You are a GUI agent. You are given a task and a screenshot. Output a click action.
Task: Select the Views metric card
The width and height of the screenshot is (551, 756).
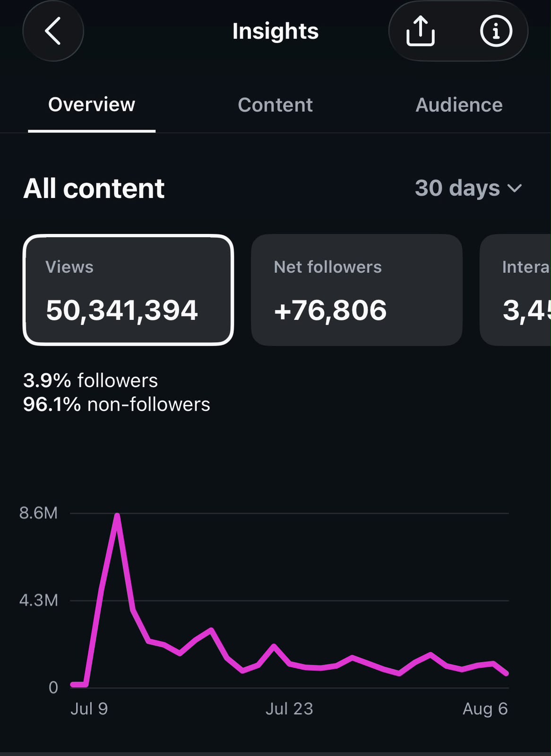128,290
